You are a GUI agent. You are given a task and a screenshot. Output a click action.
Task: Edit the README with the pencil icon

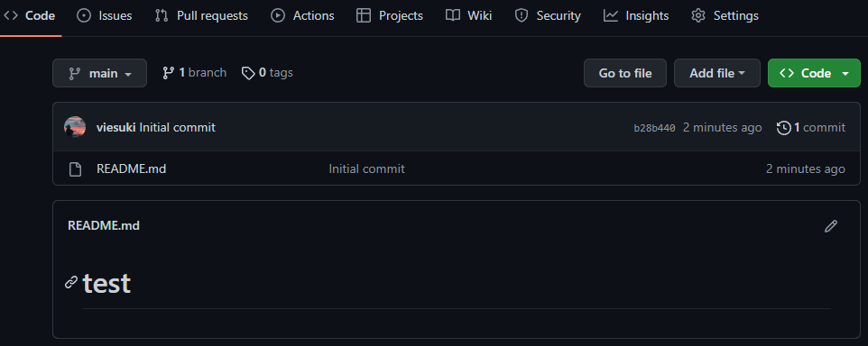(x=830, y=226)
